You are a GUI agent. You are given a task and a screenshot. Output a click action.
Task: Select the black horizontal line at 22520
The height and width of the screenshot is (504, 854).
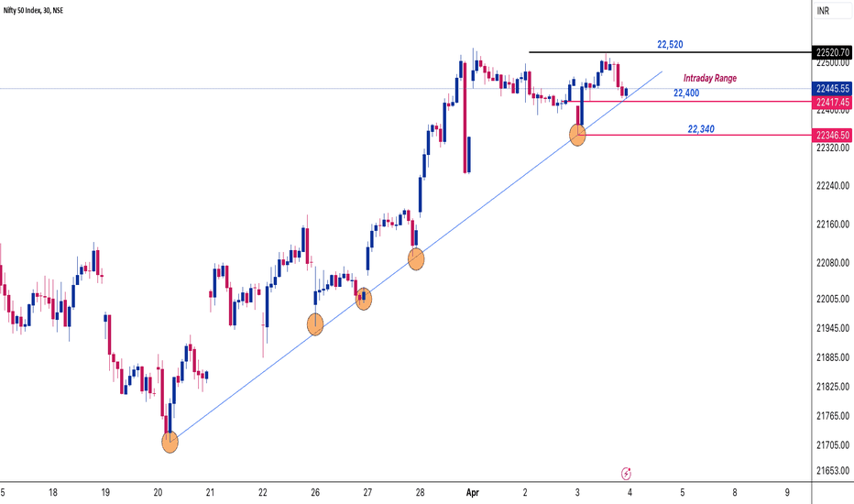click(670, 52)
